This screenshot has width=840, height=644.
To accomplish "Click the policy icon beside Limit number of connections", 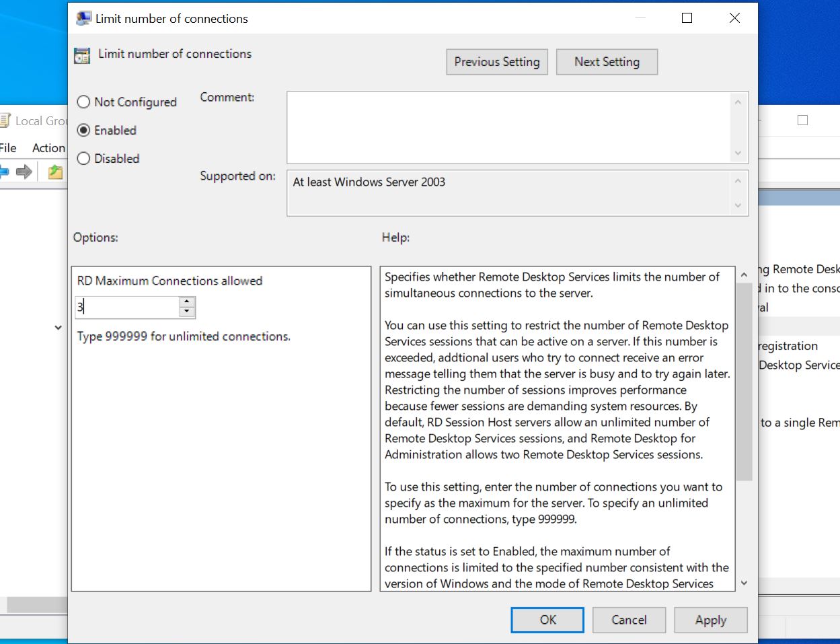I will click(x=81, y=55).
